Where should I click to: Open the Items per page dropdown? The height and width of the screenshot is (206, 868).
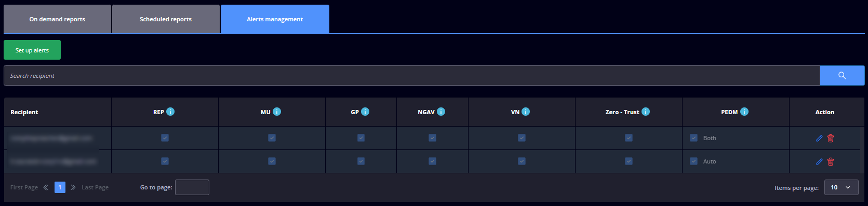click(x=841, y=187)
